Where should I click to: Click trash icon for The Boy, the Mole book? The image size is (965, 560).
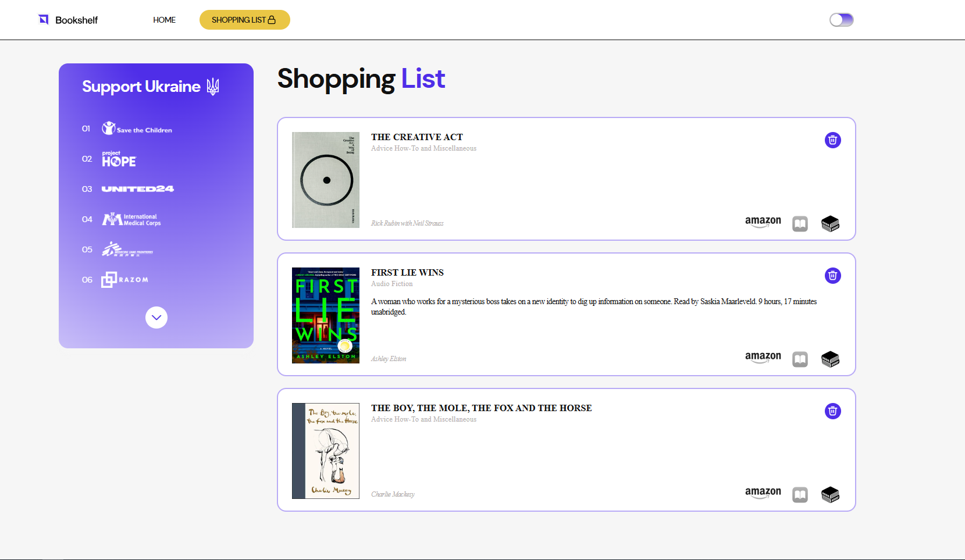tap(832, 411)
